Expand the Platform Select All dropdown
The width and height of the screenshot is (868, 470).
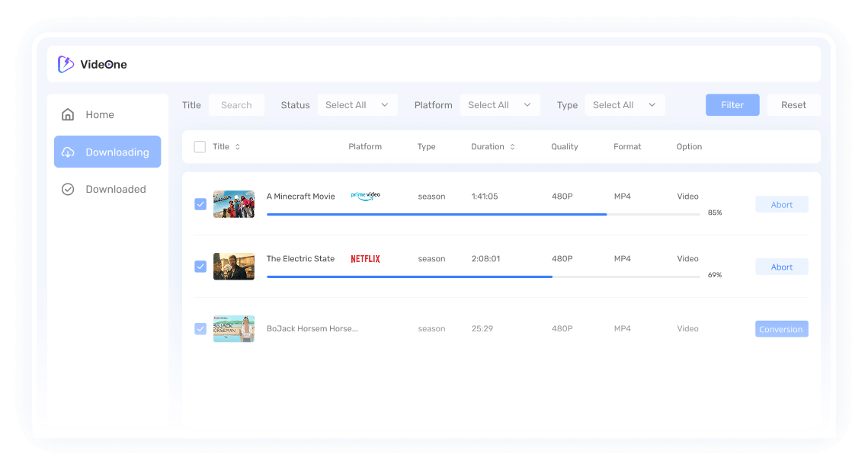tap(500, 105)
